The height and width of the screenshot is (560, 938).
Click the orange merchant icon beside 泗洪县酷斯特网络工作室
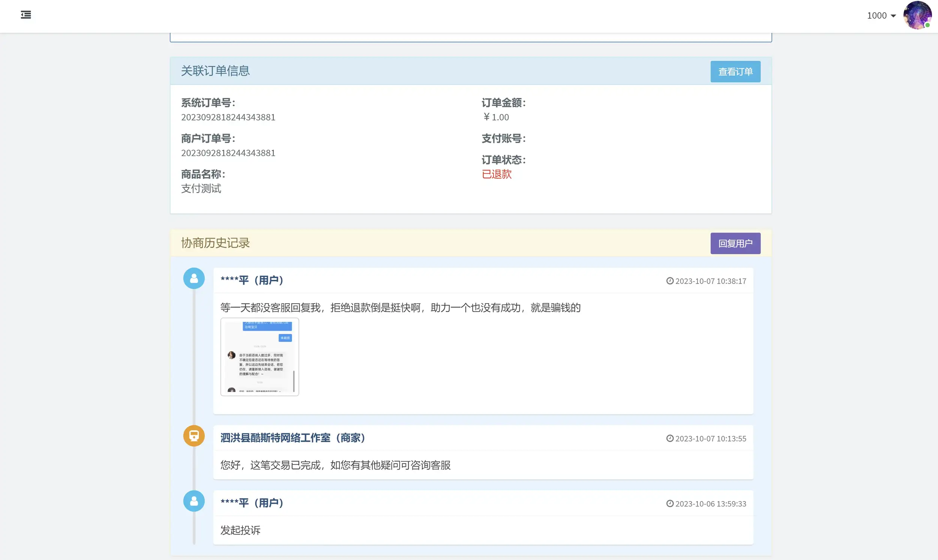coord(193,435)
